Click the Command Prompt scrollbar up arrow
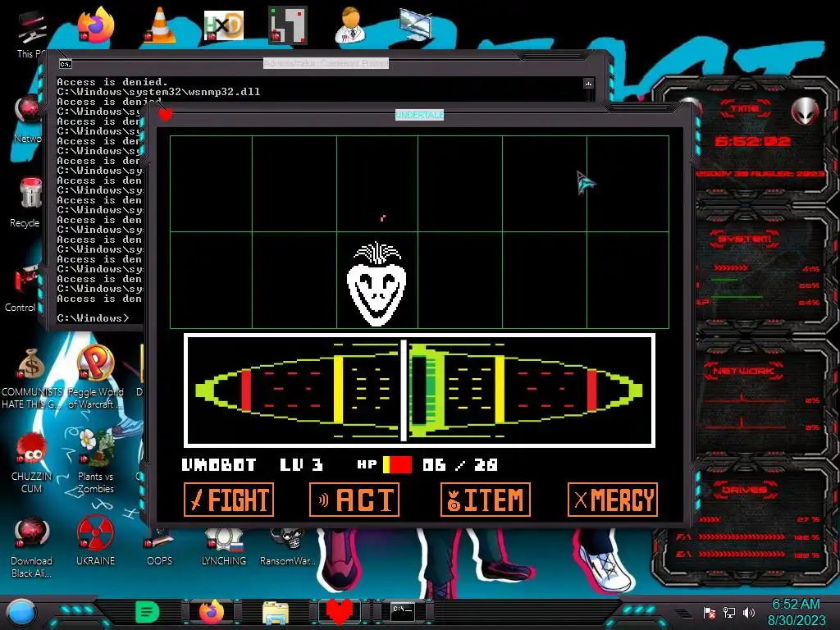This screenshot has width=840, height=630. point(589,84)
